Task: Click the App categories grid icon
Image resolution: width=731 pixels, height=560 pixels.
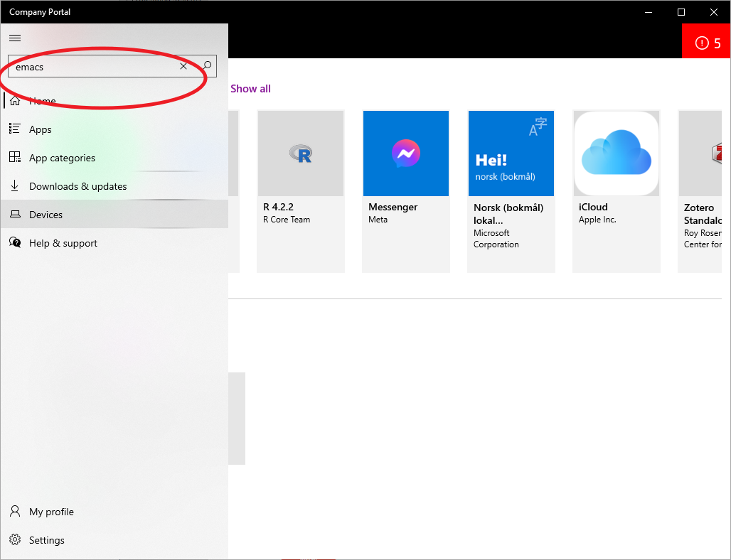Action: (x=15, y=157)
